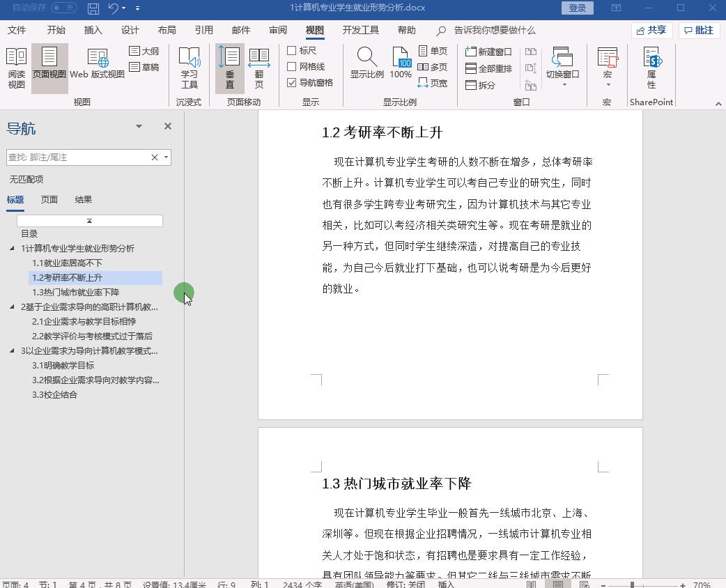Set zoom to 100% via the 100% icon

click(400, 67)
